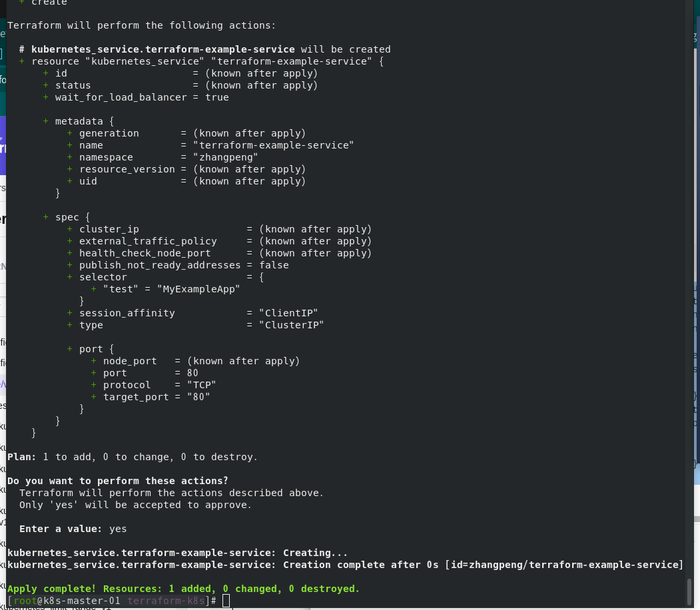Click the plus sign before 'namespace'
The image size is (700, 610).
point(70,157)
